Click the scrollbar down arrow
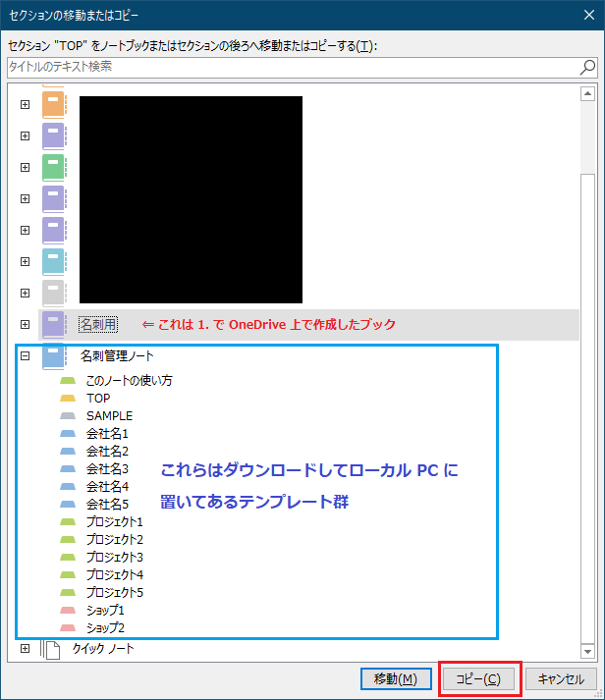 click(x=587, y=651)
